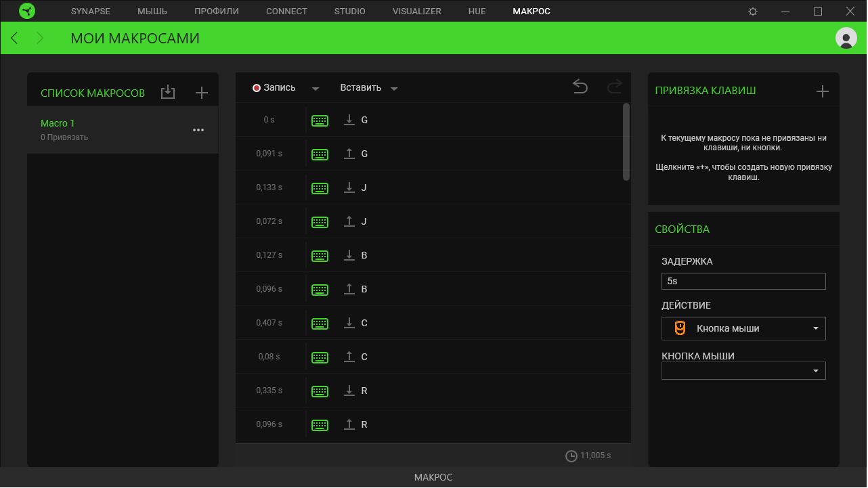Screen dimensions: 868x488
Task: Click keyboard icon in the 0,133 s row
Action: [320, 188]
